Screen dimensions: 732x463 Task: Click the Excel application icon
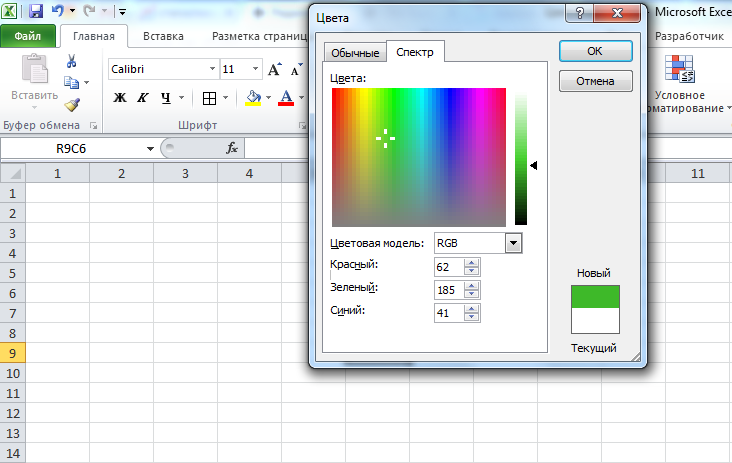[9, 11]
